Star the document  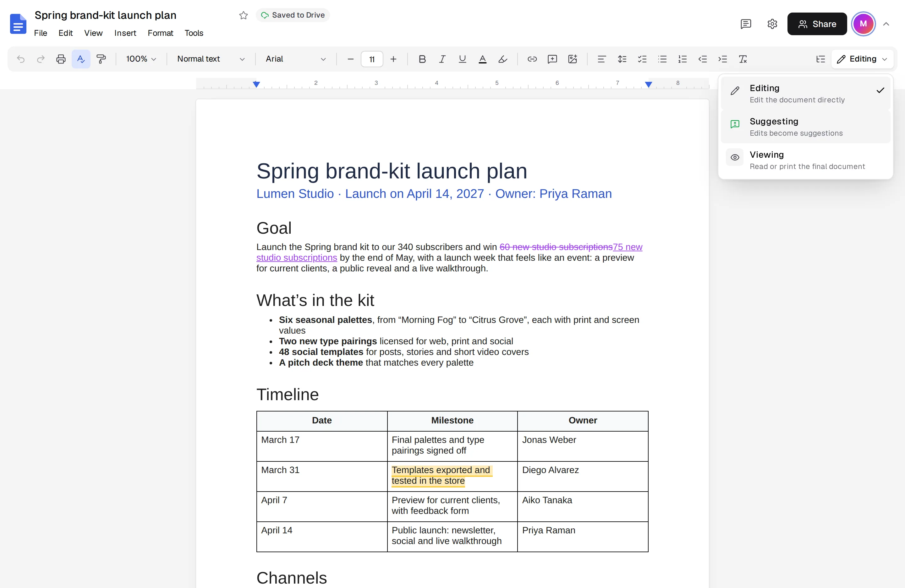(x=243, y=15)
